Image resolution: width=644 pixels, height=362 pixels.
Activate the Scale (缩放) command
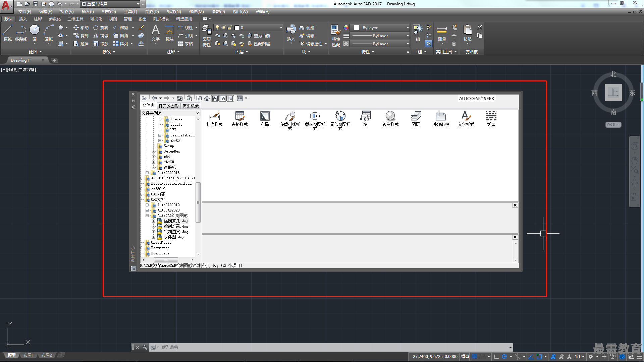point(101,44)
